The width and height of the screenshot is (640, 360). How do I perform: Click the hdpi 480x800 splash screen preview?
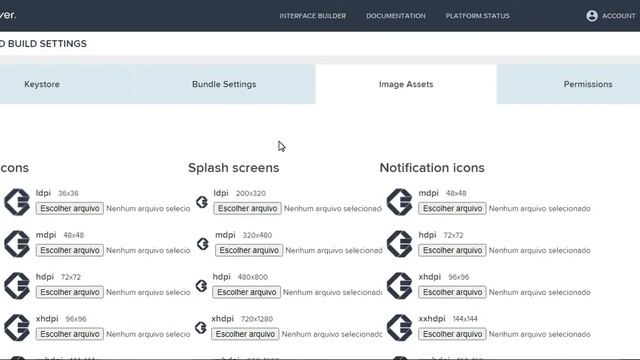tap(201, 286)
